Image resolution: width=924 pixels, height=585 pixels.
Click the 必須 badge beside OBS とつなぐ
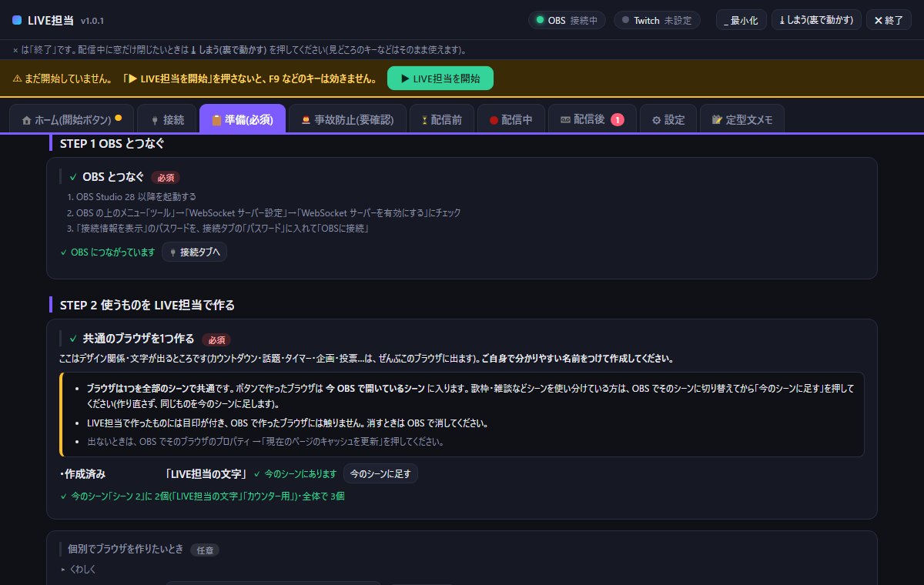pyautogui.click(x=166, y=178)
